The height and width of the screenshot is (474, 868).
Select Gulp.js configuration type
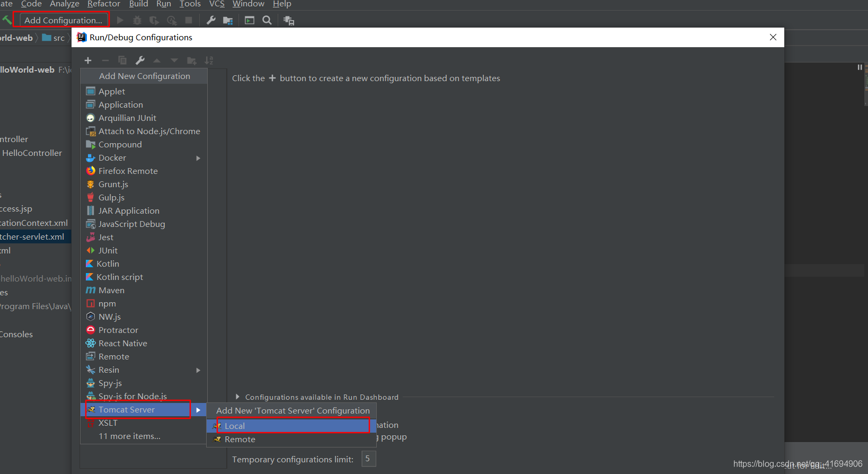tap(143, 197)
